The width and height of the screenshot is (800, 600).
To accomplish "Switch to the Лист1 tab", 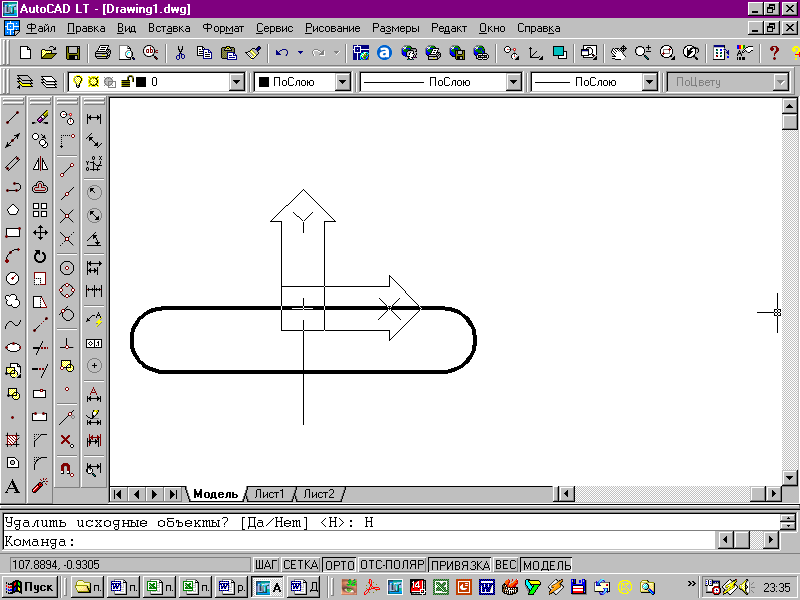I will [x=269, y=494].
